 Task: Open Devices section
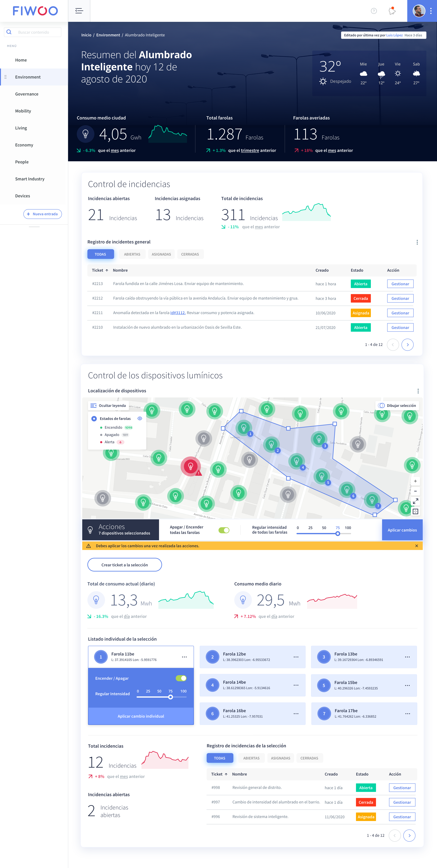tap(23, 196)
